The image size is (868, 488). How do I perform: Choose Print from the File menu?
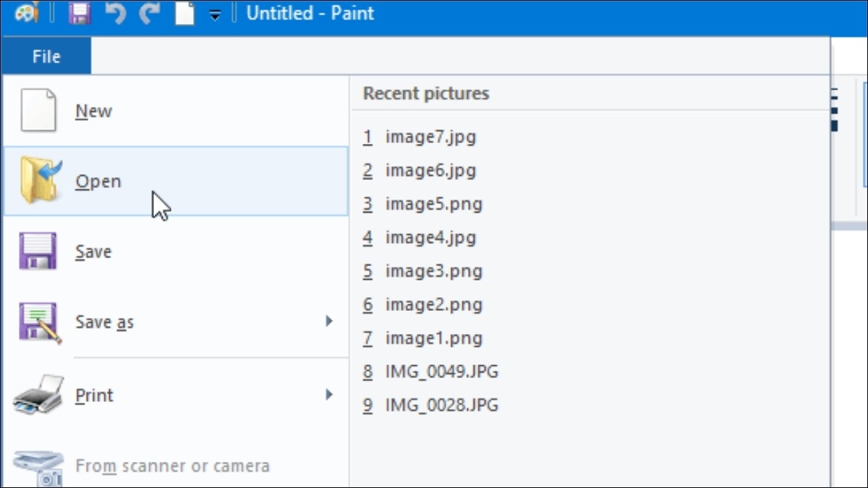(x=176, y=395)
